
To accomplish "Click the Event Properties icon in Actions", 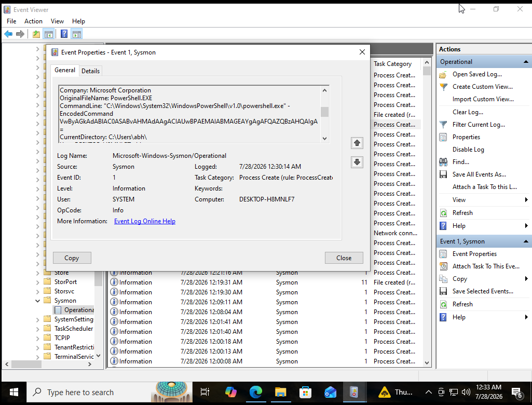I will (x=443, y=254).
